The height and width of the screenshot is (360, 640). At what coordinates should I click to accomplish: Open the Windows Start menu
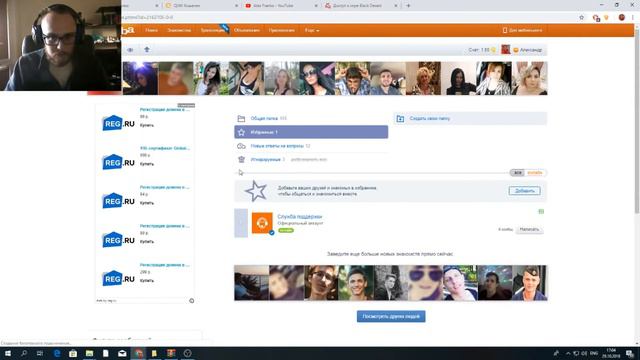click(7, 353)
